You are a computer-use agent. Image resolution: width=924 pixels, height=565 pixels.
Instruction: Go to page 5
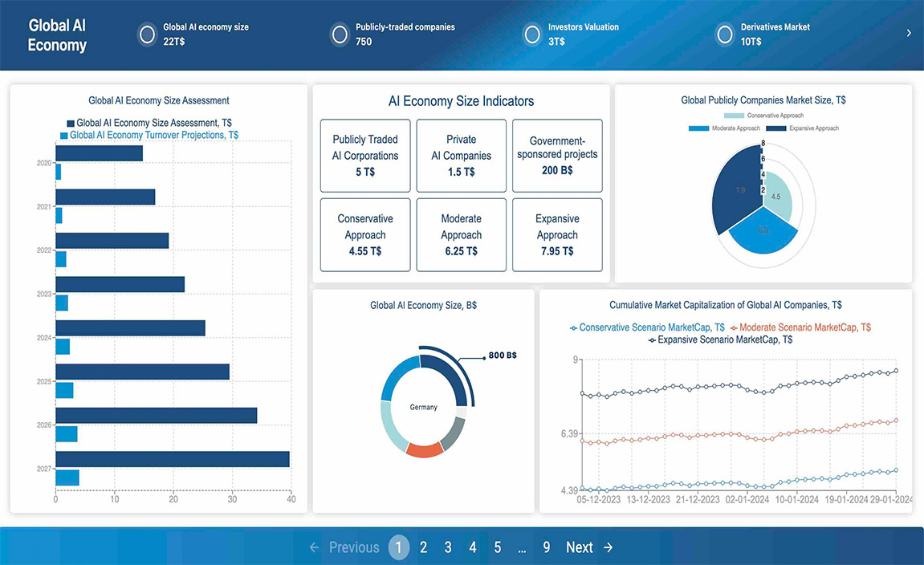click(x=498, y=547)
